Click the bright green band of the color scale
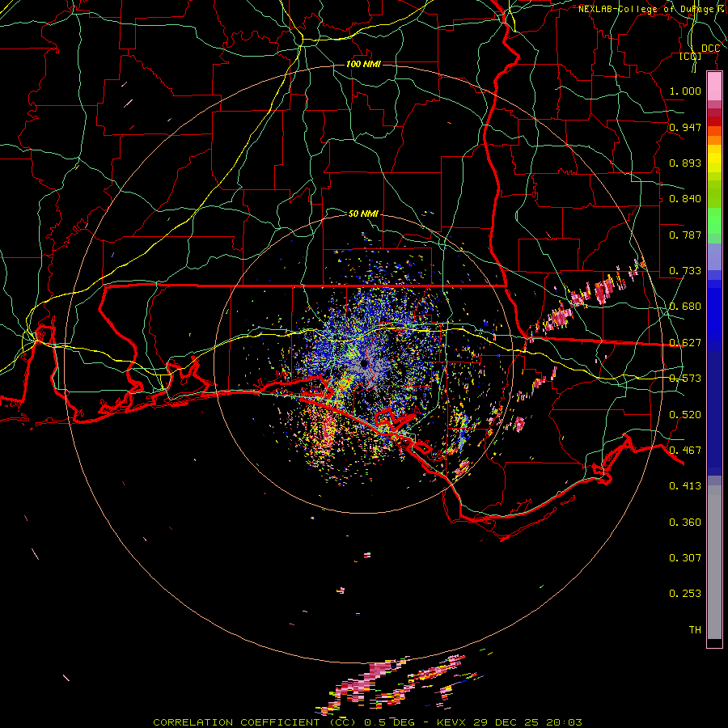 point(714,221)
